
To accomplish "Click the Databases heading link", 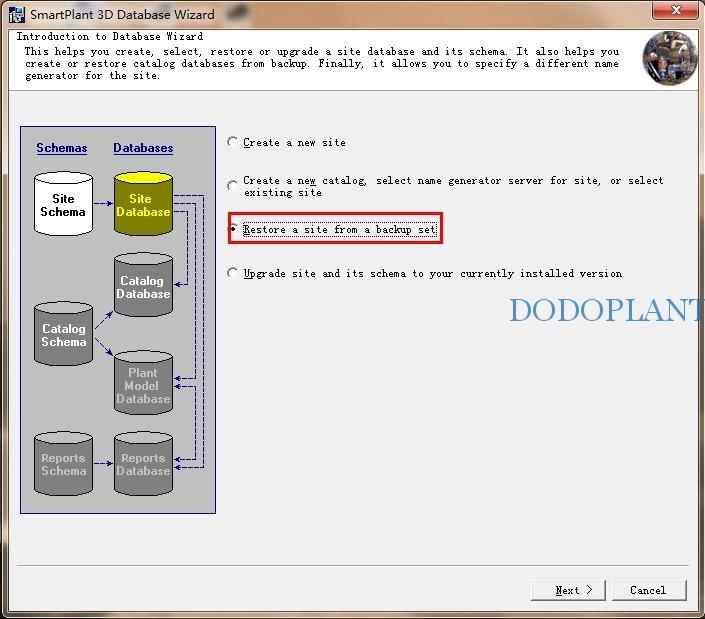I will click(143, 148).
